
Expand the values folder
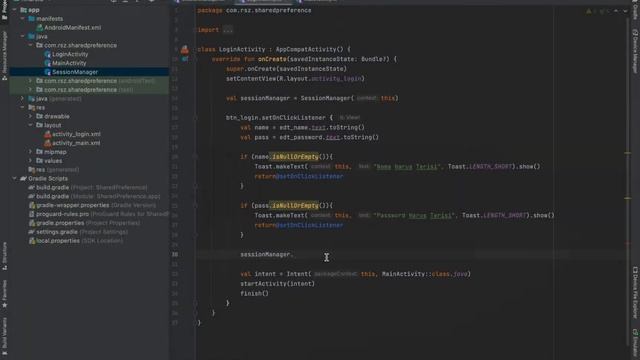[31, 161]
